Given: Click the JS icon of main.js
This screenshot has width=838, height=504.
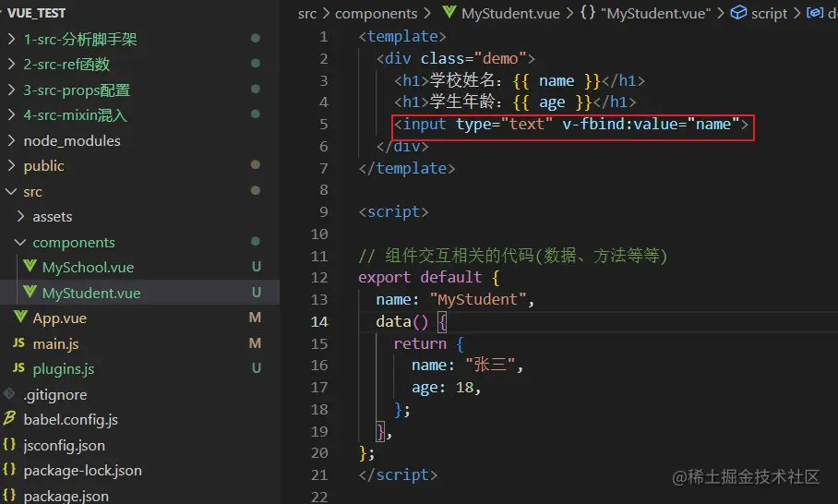Looking at the screenshot, I should click(x=18, y=343).
